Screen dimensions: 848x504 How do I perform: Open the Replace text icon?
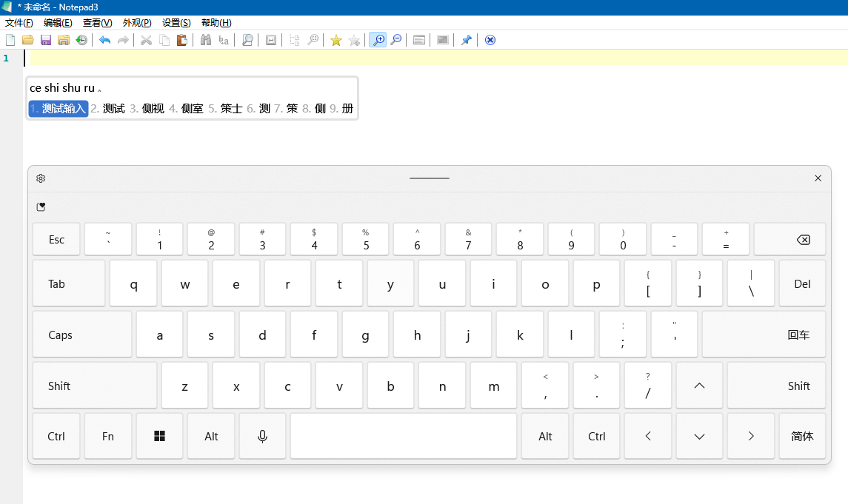(224, 40)
